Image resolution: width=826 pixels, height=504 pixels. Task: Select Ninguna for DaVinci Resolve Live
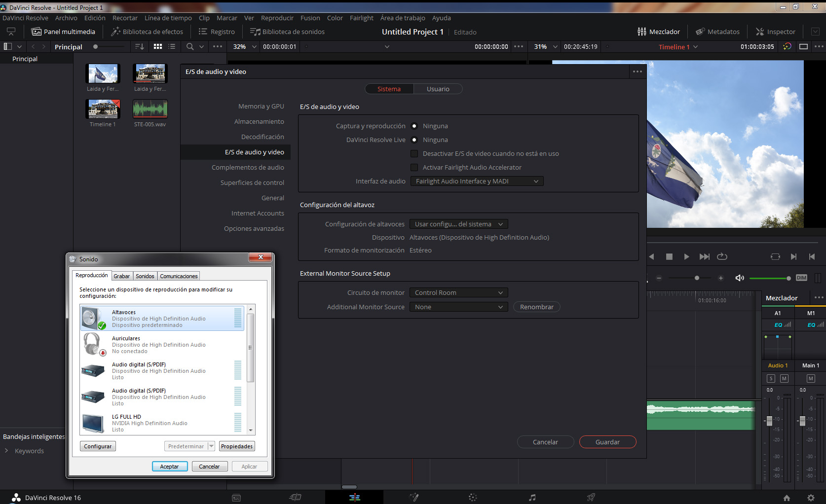(x=414, y=140)
